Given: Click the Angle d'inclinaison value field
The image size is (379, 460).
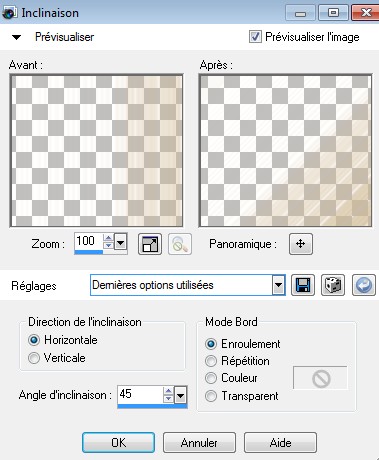Looking at the screenshot, I should click(x=140, y=395).
